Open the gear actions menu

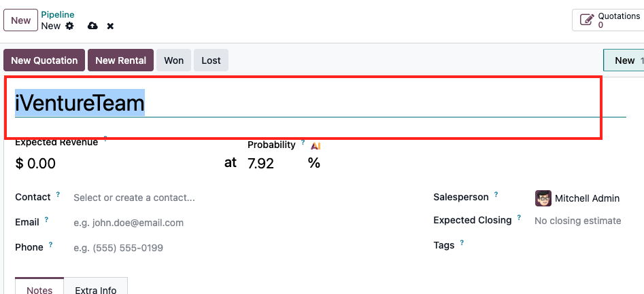(70, 26)
